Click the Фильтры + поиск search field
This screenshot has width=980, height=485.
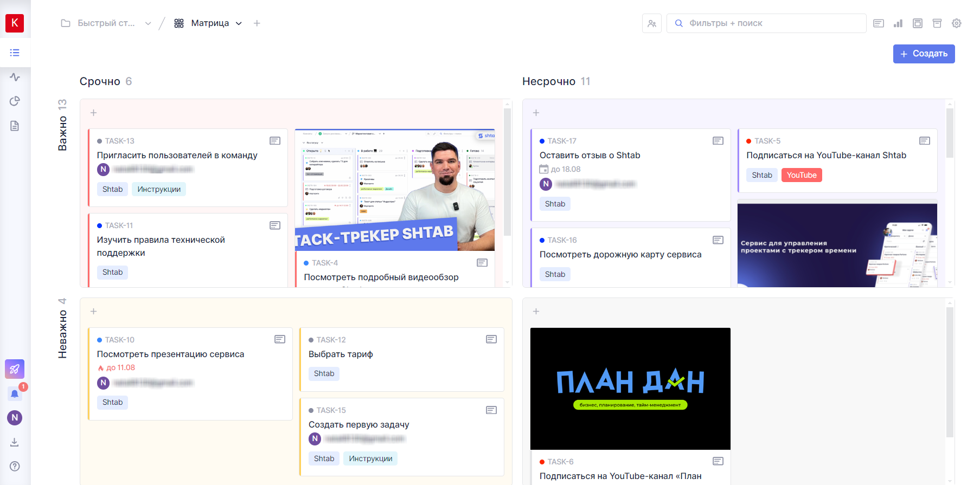770,23
